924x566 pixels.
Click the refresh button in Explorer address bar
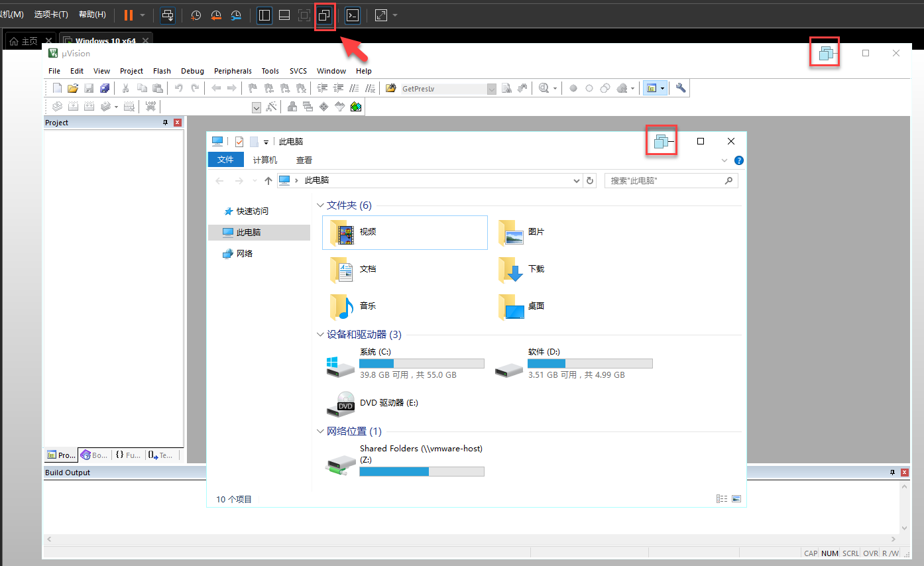[x=591, y=180]
